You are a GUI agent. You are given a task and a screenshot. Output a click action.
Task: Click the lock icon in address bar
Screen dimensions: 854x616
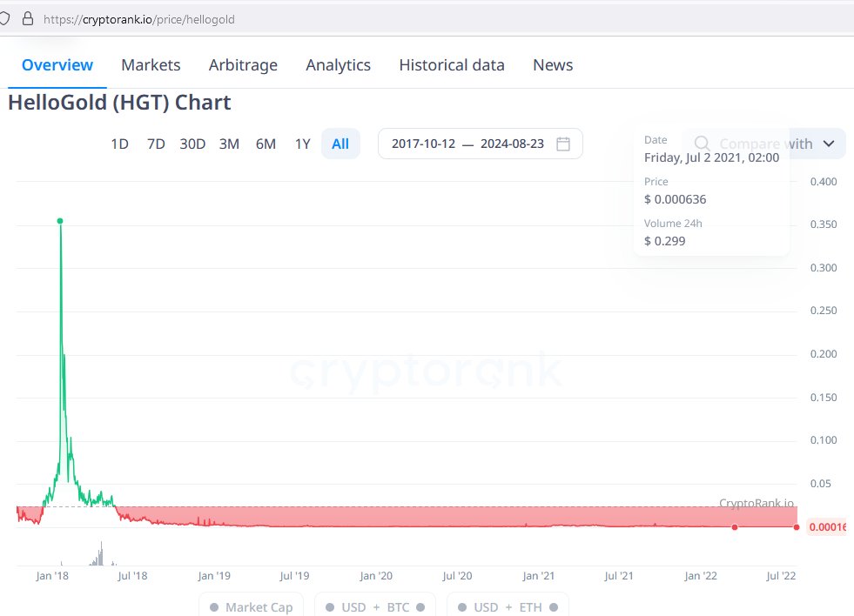coord(28,19)
